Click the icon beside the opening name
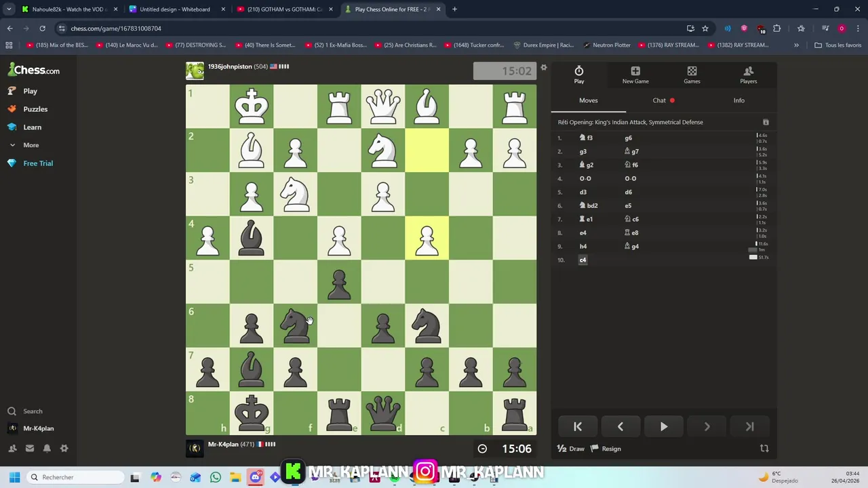The height and width of the screenshot is (488, 868). point(766,122)
